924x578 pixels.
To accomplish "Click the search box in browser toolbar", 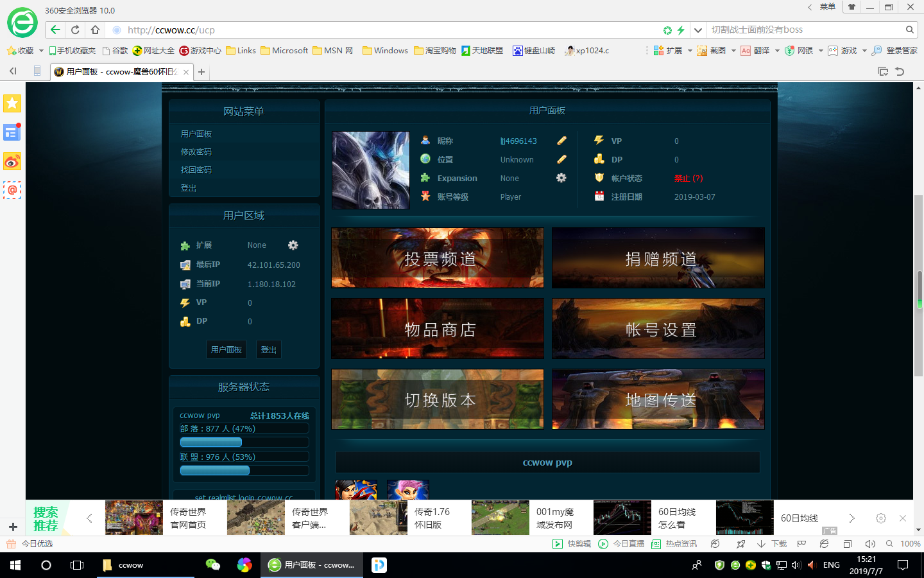I will click(805, 30).
